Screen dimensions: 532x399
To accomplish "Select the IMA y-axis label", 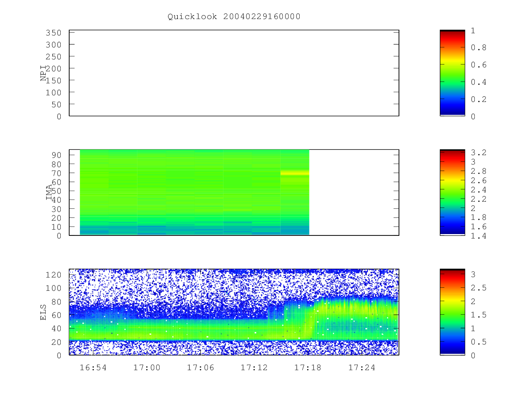I will pyautogui.click(x=49, y=192).
